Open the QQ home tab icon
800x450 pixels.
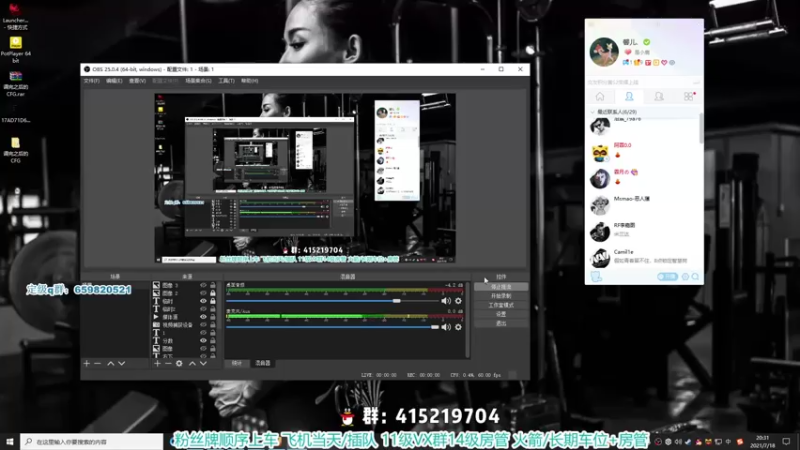click(600, 96)
